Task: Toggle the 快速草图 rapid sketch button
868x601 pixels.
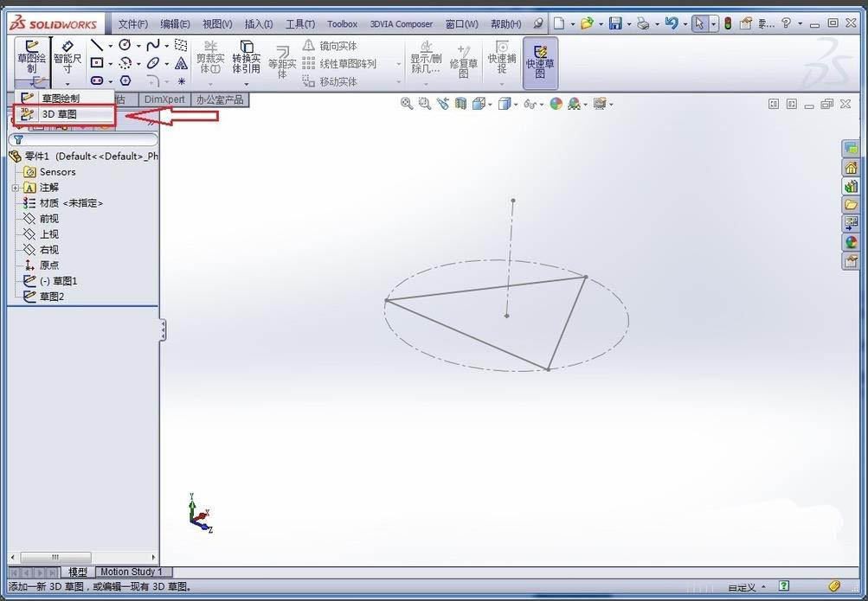Action: pyautogui.click(x=540, y=62)
